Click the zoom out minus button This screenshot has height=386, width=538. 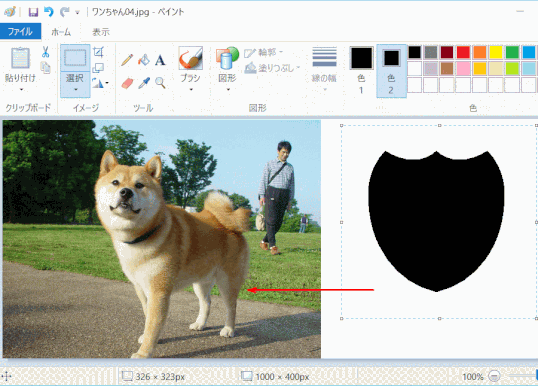coord(494,376)
